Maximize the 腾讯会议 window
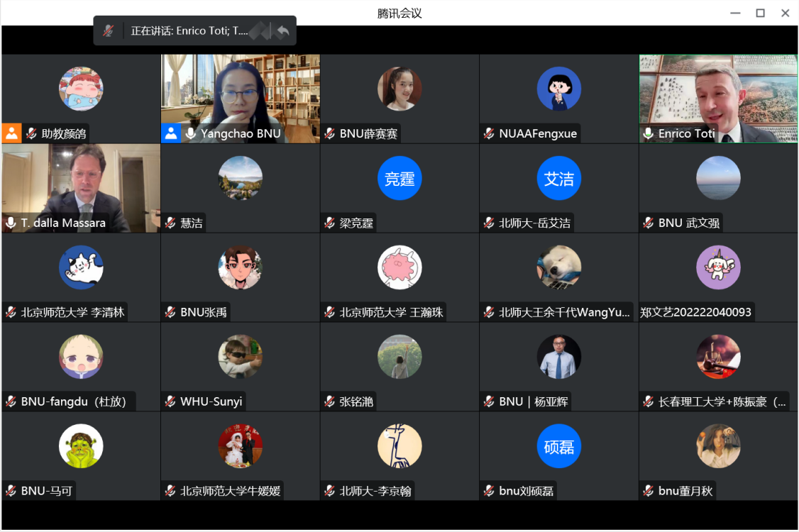This screenshot has width=799, height=532. click(x=760, y=13)
